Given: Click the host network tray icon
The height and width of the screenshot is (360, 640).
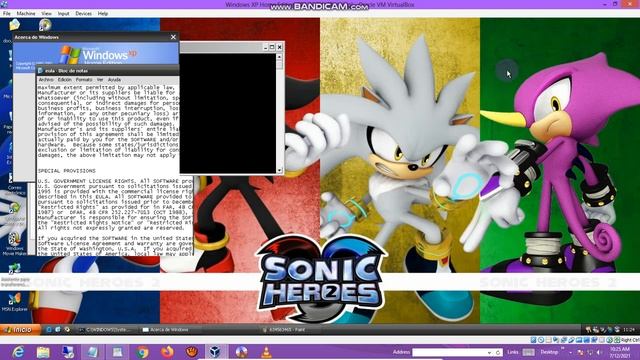Looking at the screenshot, I should click(x=590, y=352).
